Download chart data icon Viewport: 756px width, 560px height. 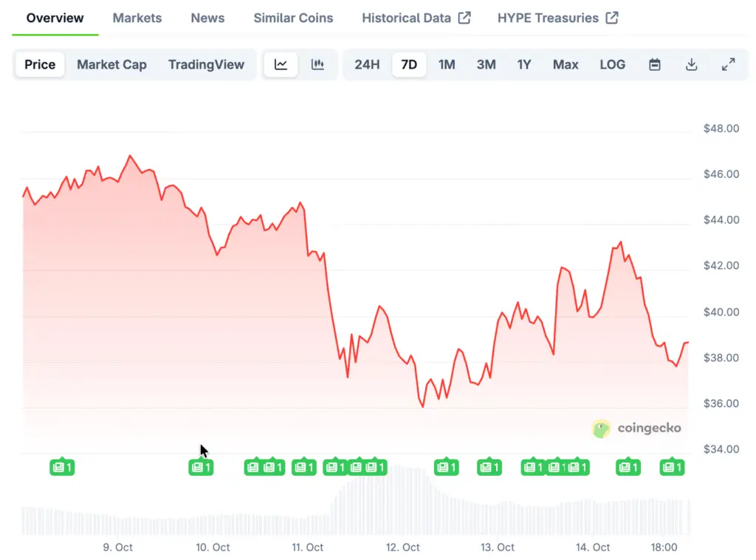tap(692, 64)
